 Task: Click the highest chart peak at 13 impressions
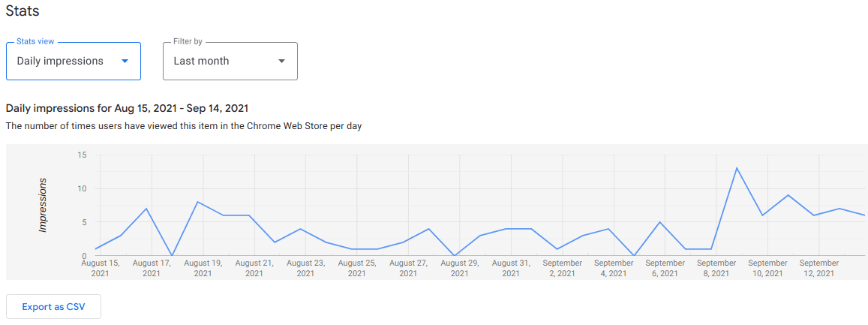[x=737, y=167]
